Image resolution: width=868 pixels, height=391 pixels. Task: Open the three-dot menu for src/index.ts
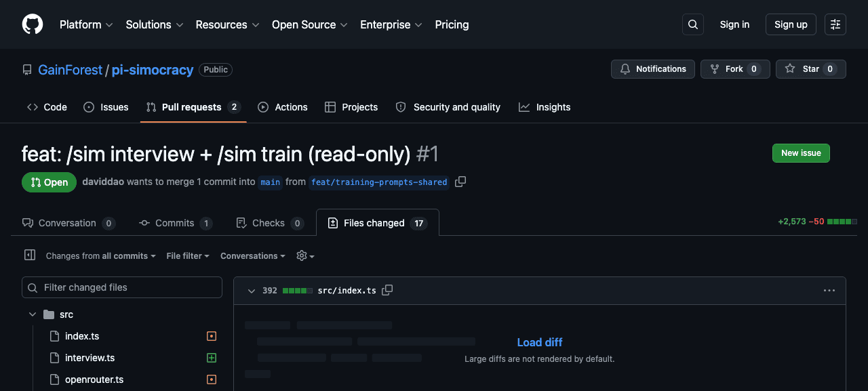tap(829, 290)
